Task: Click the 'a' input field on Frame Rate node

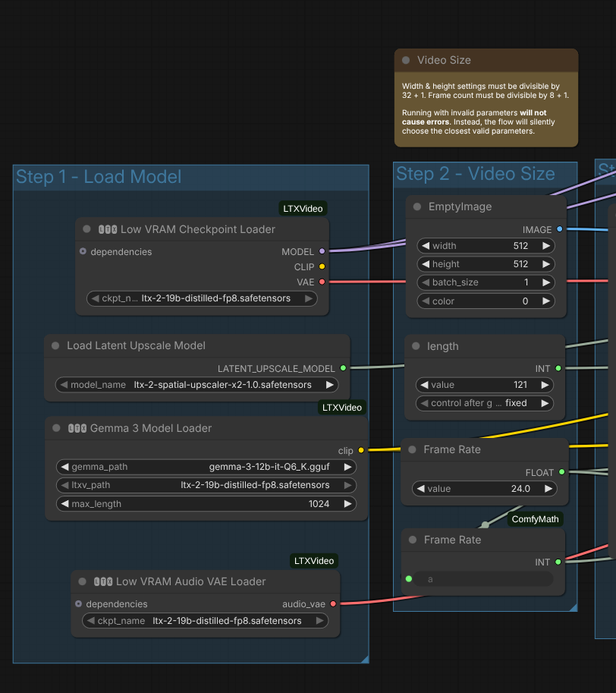Action: tap(485, 579)
